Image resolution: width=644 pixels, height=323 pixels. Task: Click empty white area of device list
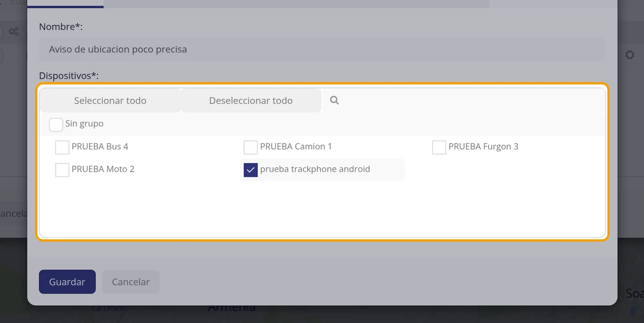322,209
